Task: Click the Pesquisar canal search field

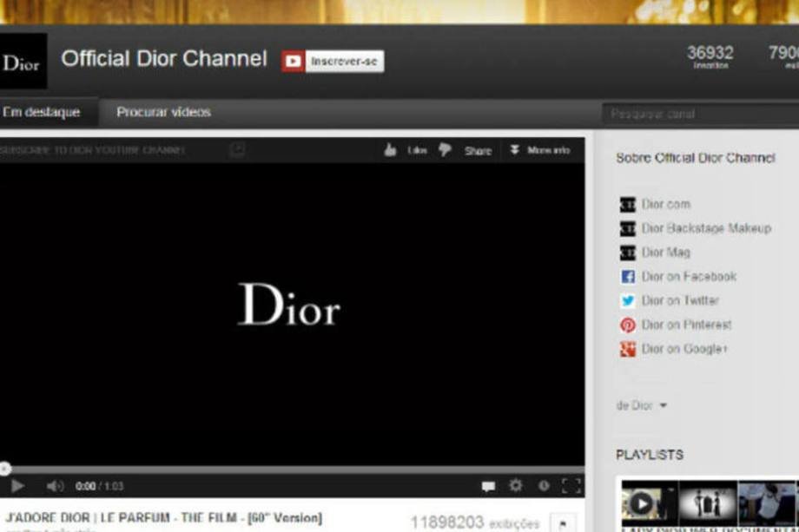Action: (695, 114)
